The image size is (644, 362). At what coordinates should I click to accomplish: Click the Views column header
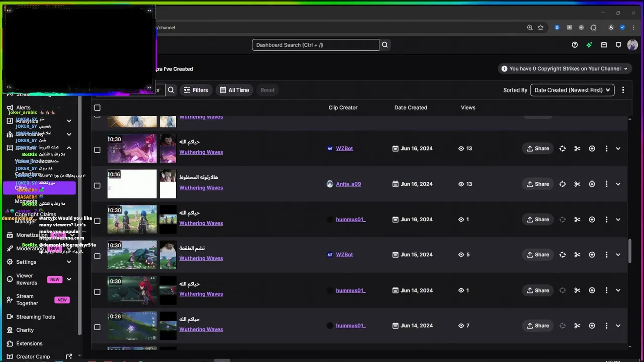tap(468, 108)
